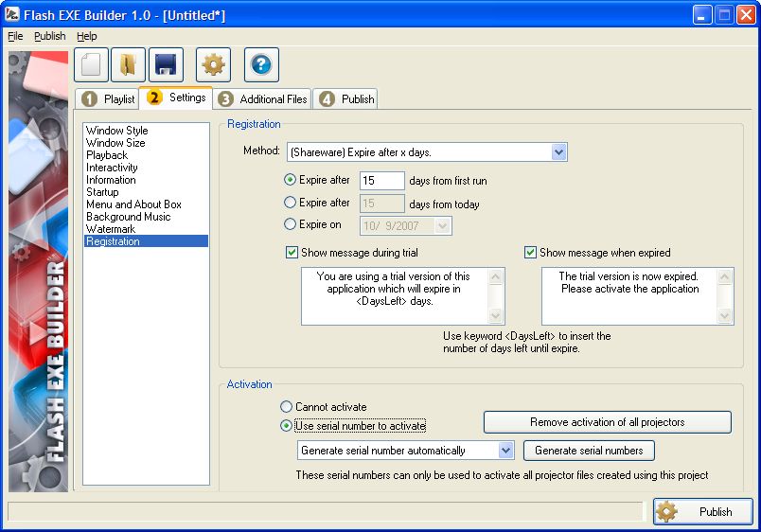The width and height of the screenshot is (761, 532).
Task: Go to the Additional Files tab
Action: 262,99
